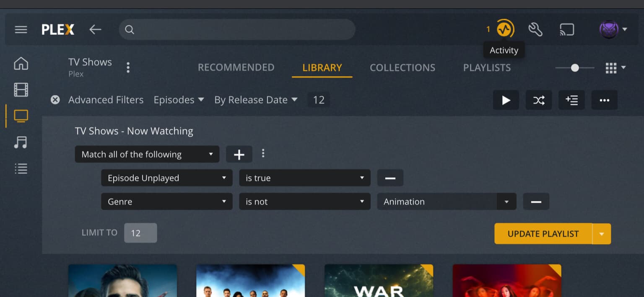This screenshot has width=644, height=297.
Task: Open Playlists list icon in sidebar
Action: [x=21, y=168]
